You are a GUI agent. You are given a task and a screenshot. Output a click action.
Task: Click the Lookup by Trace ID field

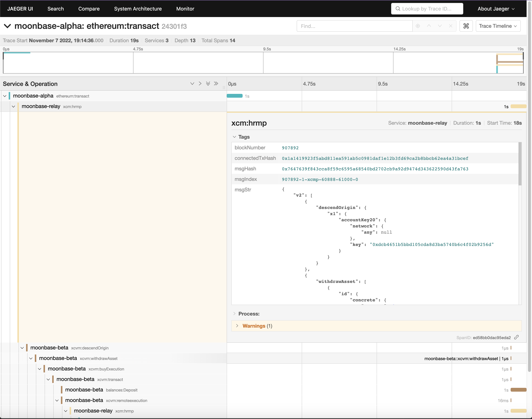427,9
